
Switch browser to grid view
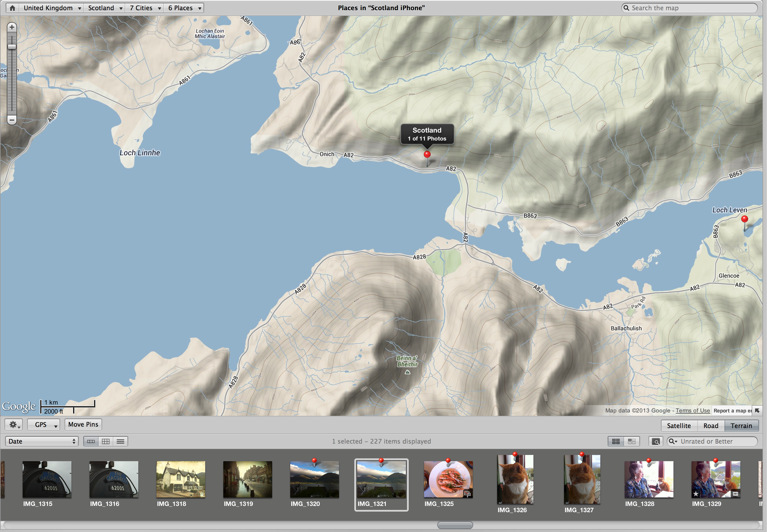pyautogui.click(x=106, y=441)
